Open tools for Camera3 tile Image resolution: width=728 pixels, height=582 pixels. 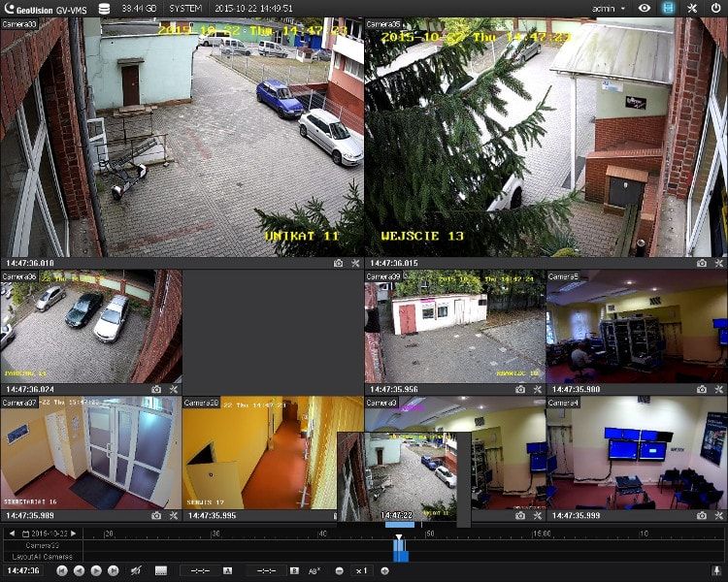[537, 516]
